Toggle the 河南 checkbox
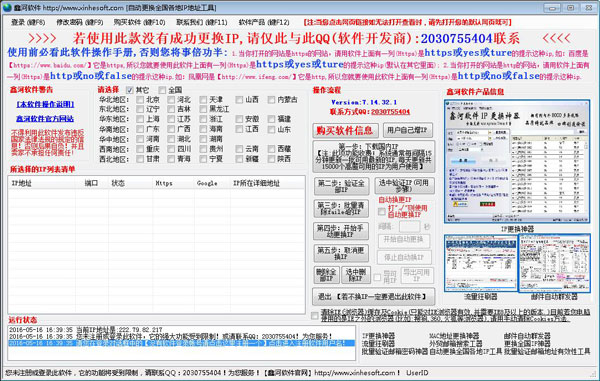Image resolution: width=600 pixels, height=381 pixels. click(x=140, y=139)
